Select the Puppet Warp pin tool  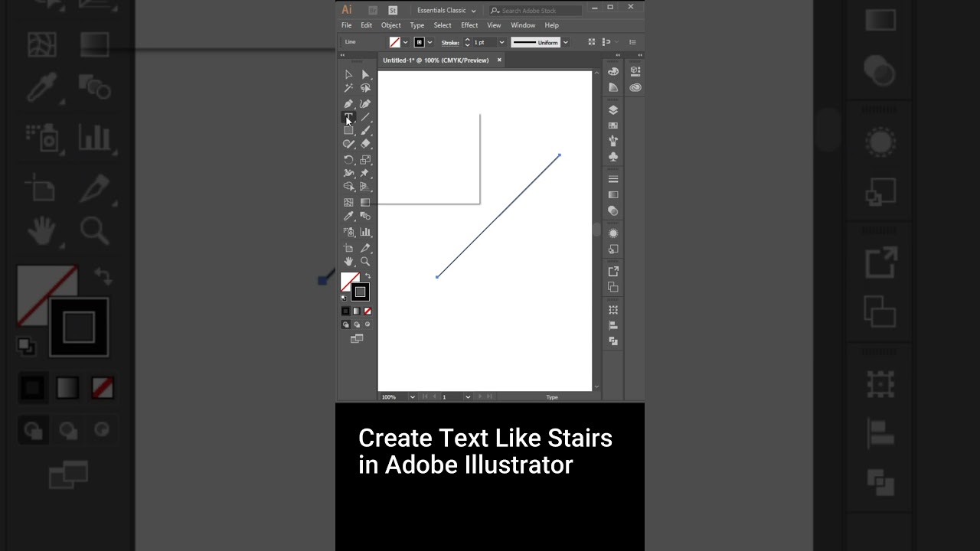pyautogui.click(x=365, y=173)
